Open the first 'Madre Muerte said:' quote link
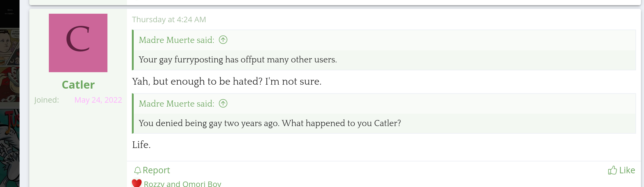 point(176,40)
